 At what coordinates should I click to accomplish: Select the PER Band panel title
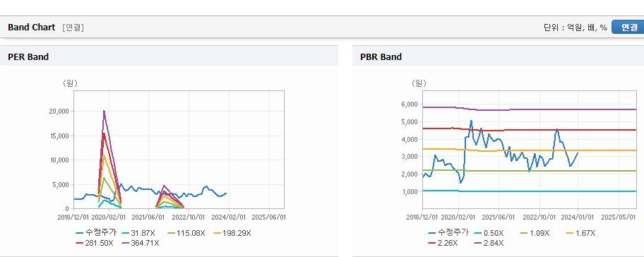(28, 57)
